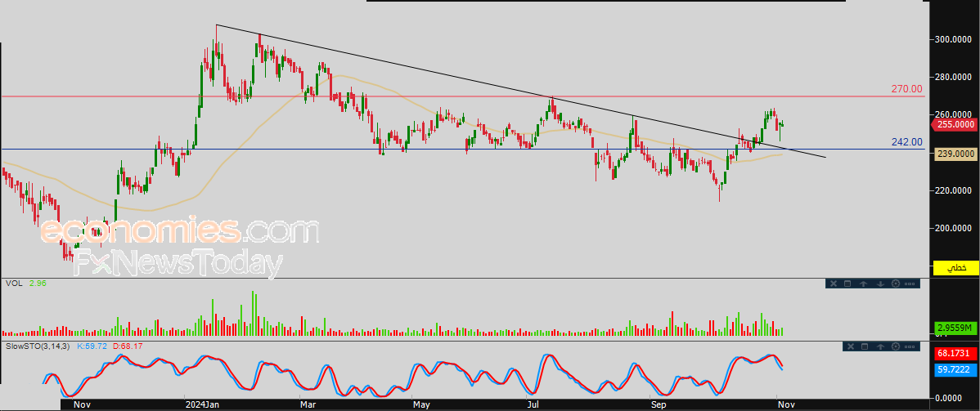This screenshot has height=411, width=980.
Task: Click the 68.1731 stochastic D tag
Action: click(955, 354)
